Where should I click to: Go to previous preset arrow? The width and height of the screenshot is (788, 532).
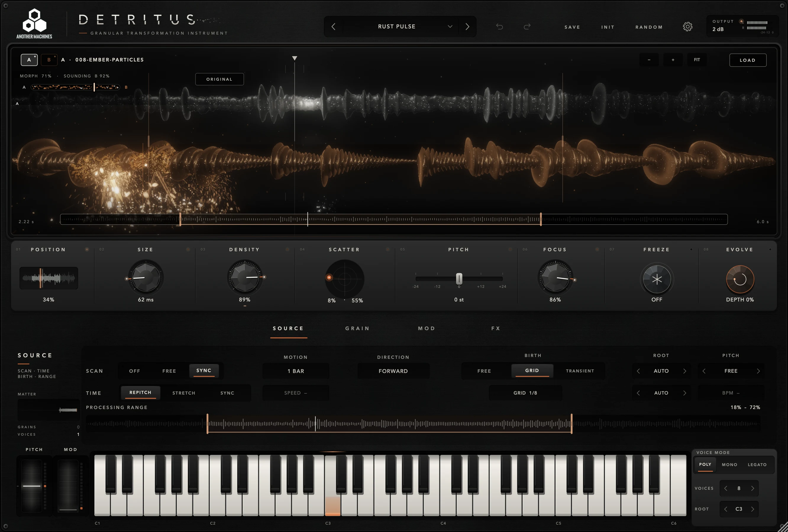click(x=333, y=26)
